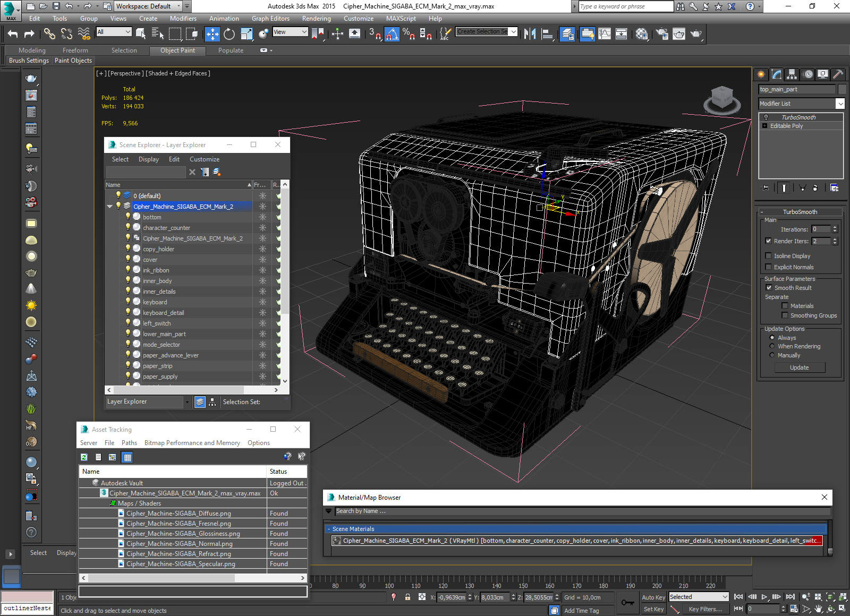Select the When Rendering update option
Image resolution: width=850 pixels, height=616 pixels.
coord(772,346)
